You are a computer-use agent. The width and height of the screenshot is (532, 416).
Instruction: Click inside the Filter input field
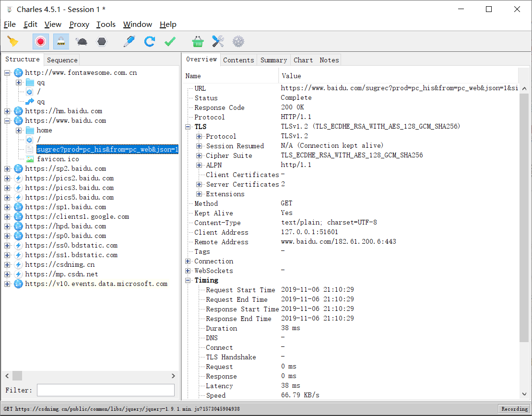[x=106, y=390]
